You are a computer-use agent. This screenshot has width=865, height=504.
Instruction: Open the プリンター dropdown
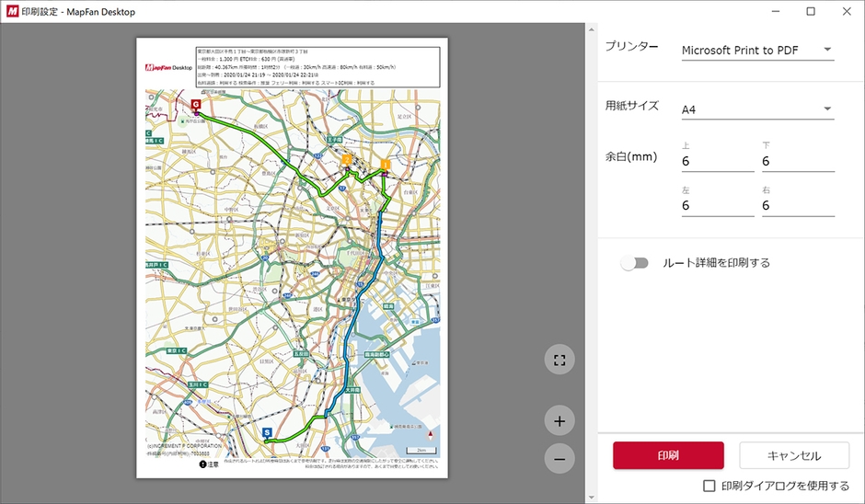click(756, 50)
